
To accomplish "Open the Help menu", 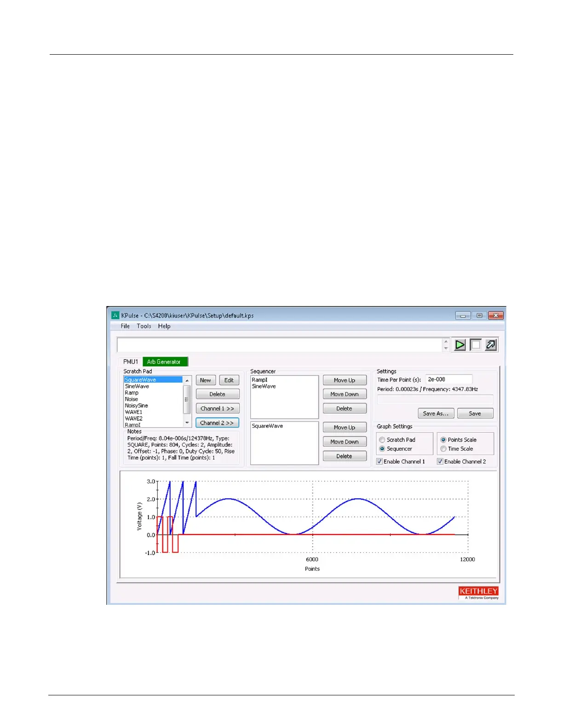I will tap(164, 326).
